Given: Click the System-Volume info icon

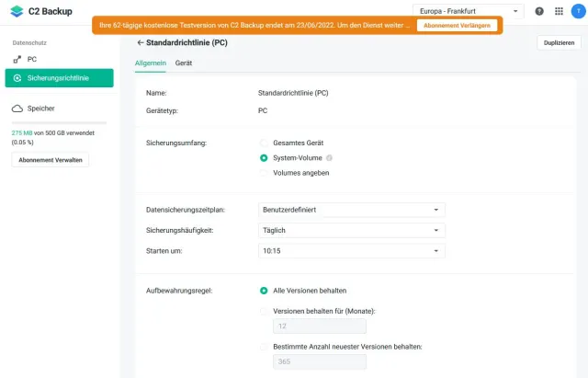Looking at the screenshot, I should coord(329,157).
